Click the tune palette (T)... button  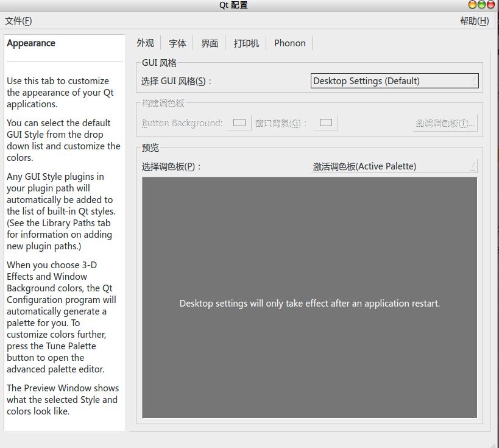(x=445, y=123)
